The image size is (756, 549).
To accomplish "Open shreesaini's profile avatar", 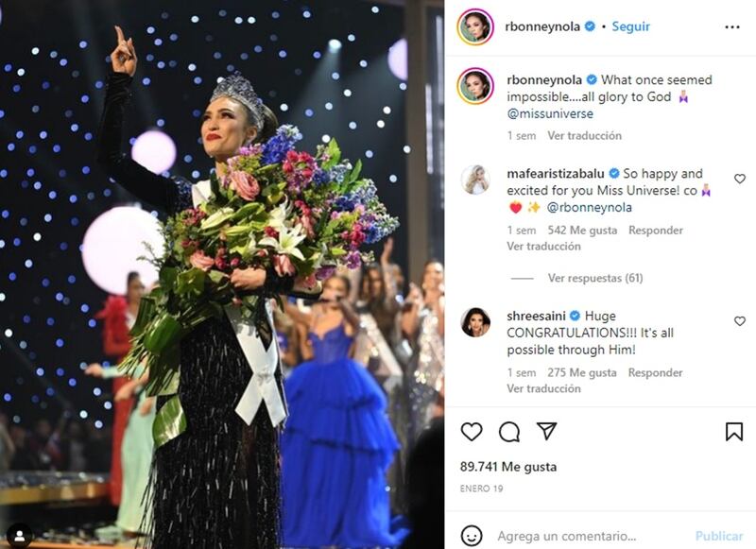I will [x=475, y=322].
